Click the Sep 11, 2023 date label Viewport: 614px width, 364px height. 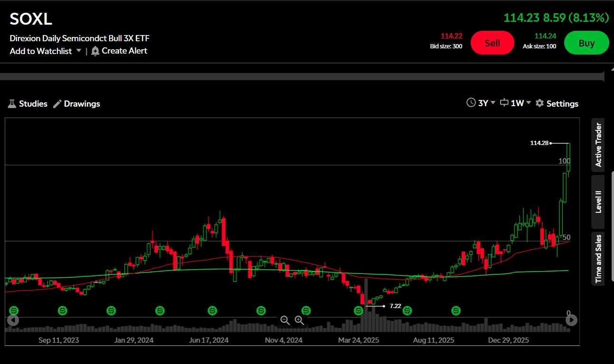(59, 340)
